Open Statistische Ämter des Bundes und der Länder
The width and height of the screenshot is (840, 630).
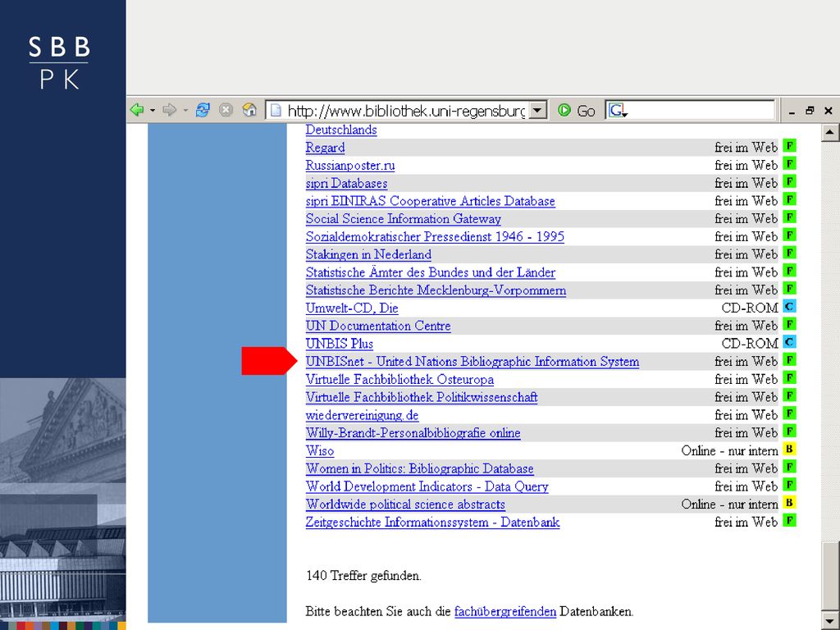pos(431,272)
